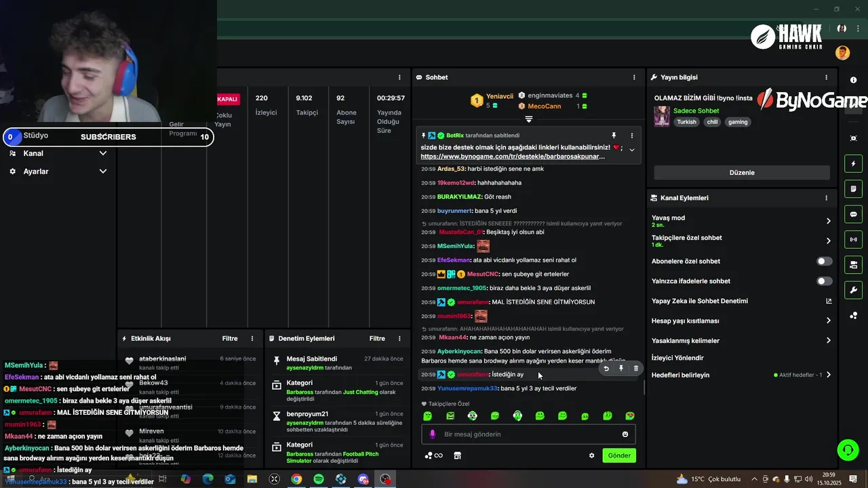Unpin the BotRix pinned message
The height and width of the screenshot is (488, 868).
[614, 136]
